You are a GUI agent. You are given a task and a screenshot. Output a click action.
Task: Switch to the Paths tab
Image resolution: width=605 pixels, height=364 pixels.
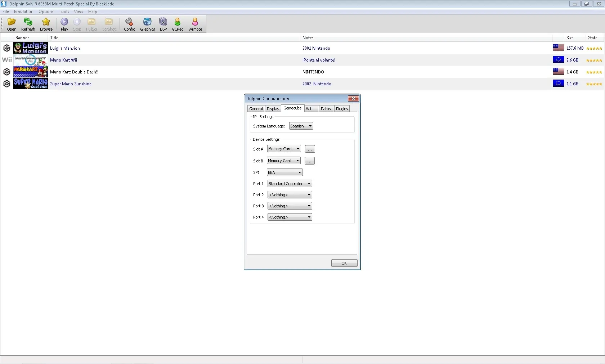click(326, 109)
